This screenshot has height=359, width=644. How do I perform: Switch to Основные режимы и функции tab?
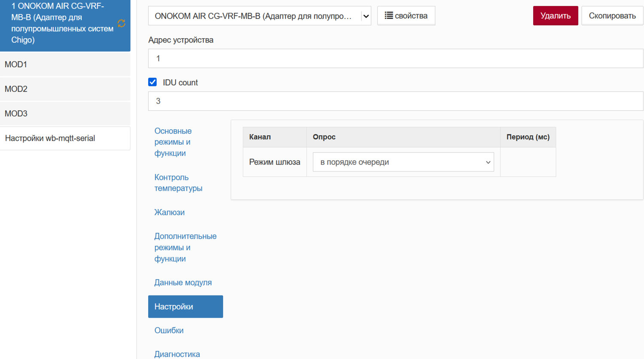(173, 142)
